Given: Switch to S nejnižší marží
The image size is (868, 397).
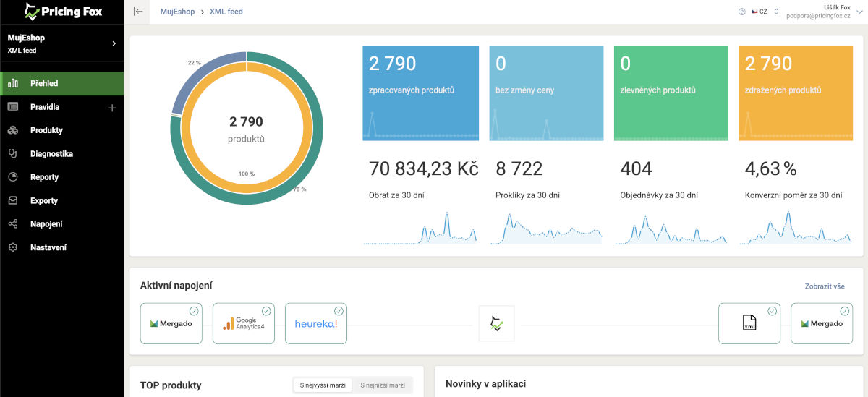Looking at the screenshot, I should (383, 385).
